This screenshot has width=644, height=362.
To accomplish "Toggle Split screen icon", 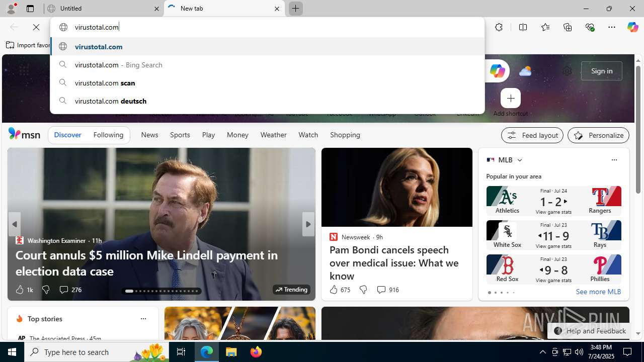I will [x=523, y=27].
